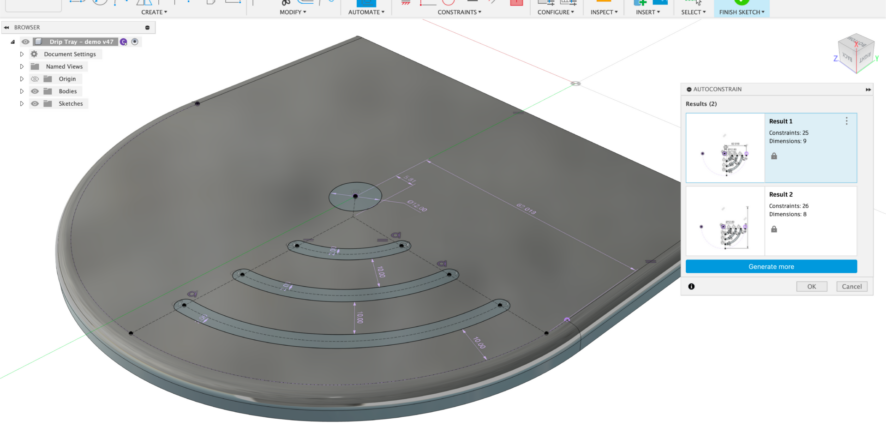Toggle visibility of the Origin folder
This screenshot has width=886, height=439.
34,79
